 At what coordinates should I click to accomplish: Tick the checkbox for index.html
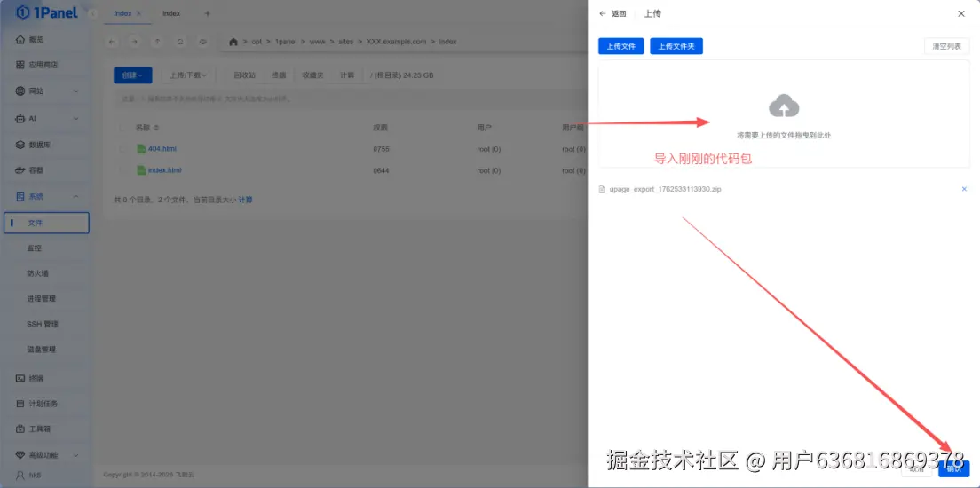click(122, 170)
